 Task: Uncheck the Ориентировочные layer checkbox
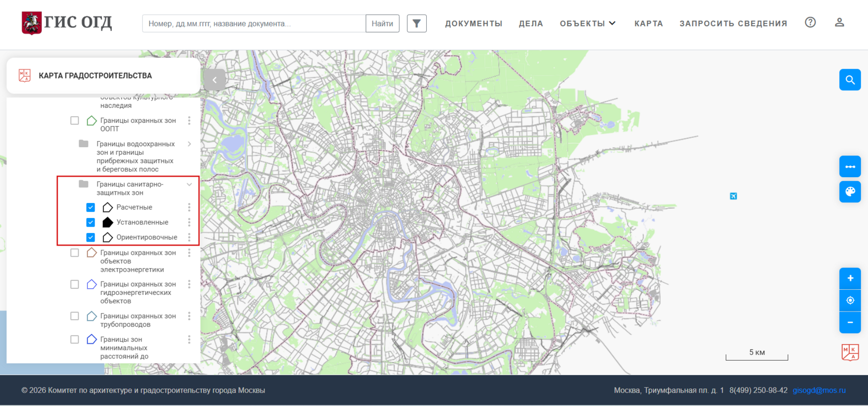point(90,237)
